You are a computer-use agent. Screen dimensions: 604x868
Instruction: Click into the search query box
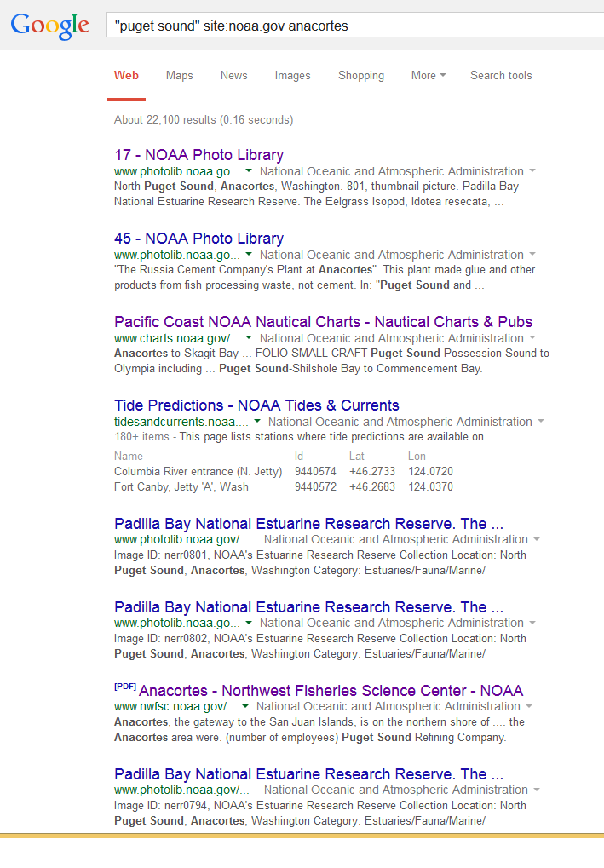point(355,26)
